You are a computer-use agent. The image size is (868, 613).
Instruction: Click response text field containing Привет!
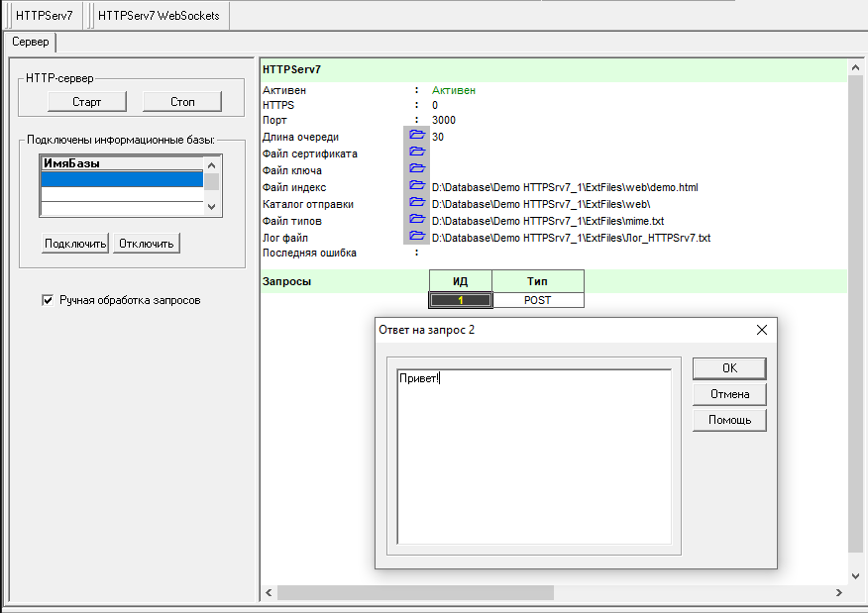[x=534, y=456]
